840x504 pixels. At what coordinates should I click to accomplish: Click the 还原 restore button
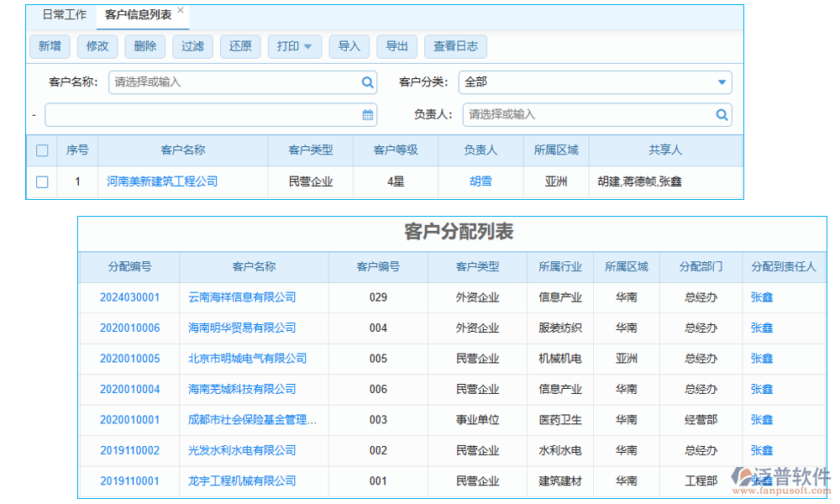coord(240,46)
